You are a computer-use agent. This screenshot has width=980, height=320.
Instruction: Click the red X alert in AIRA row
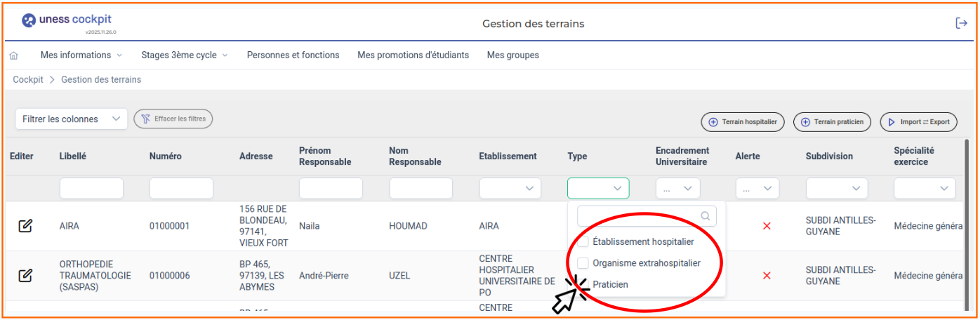point(767,226)
